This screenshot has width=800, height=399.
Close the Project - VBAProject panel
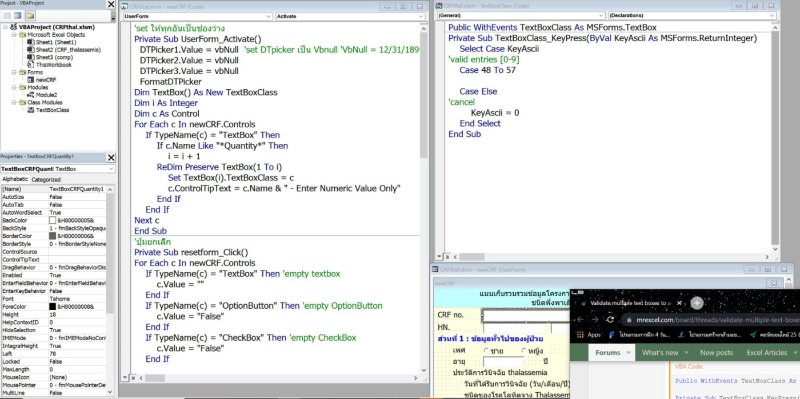(111, 4)
